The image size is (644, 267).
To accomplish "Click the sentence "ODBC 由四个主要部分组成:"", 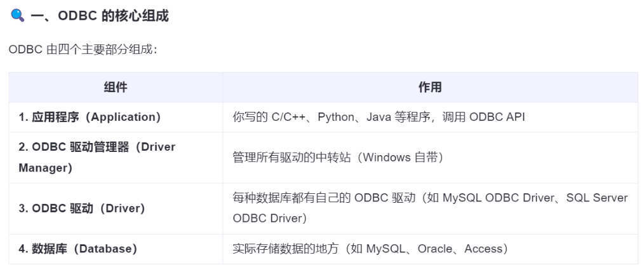I will click(83, 50).
